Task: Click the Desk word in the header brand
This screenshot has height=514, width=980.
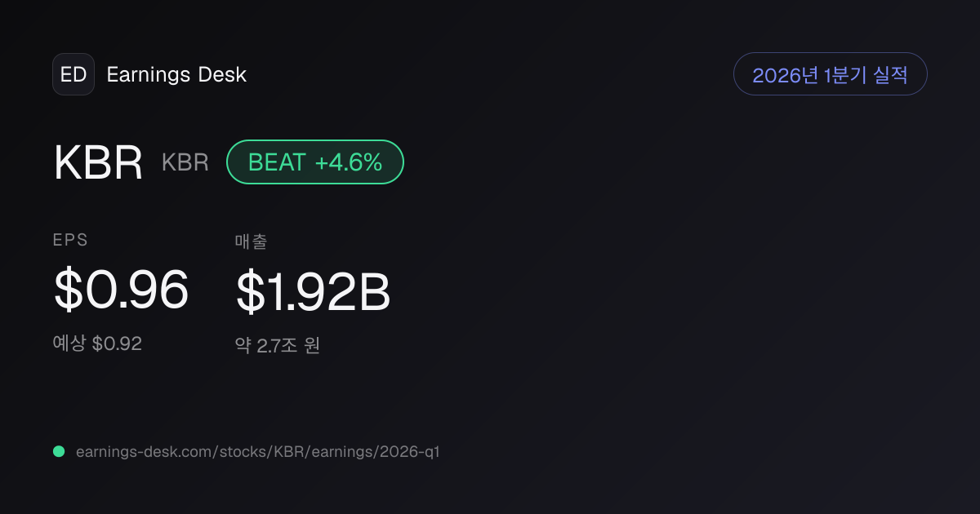Action: pyautogui.click(x=222, y=75)
